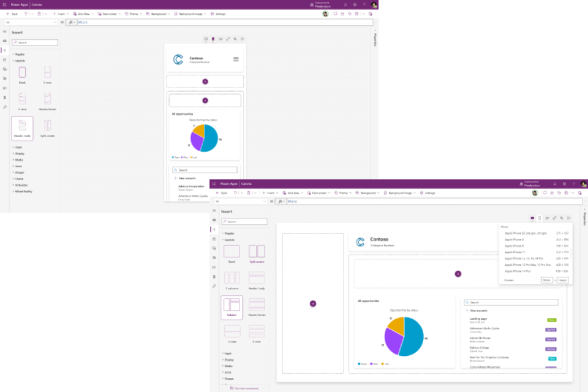The height and width of the screenshot is (392, 588).
Task: Click Undo arrow in upper window toolbar
Action: 26,13
